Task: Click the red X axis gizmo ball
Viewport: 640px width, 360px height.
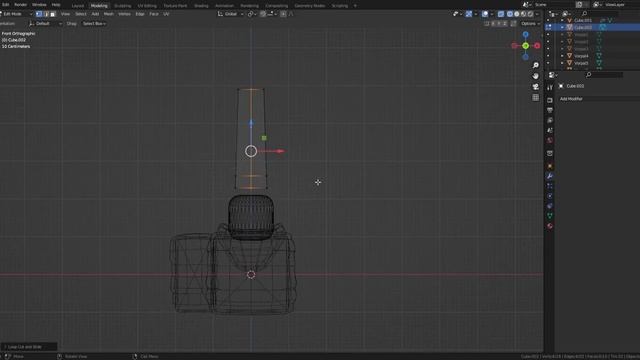Action: pos(537,46)
